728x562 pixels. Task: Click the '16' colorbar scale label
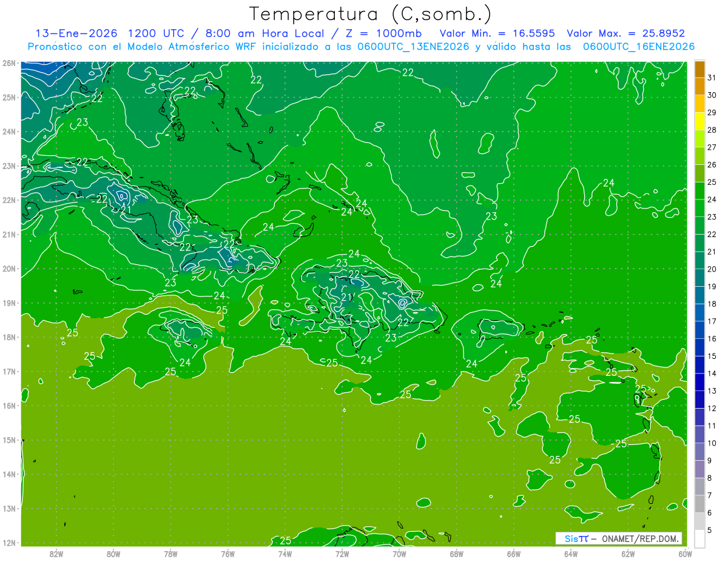click(712, 339)
